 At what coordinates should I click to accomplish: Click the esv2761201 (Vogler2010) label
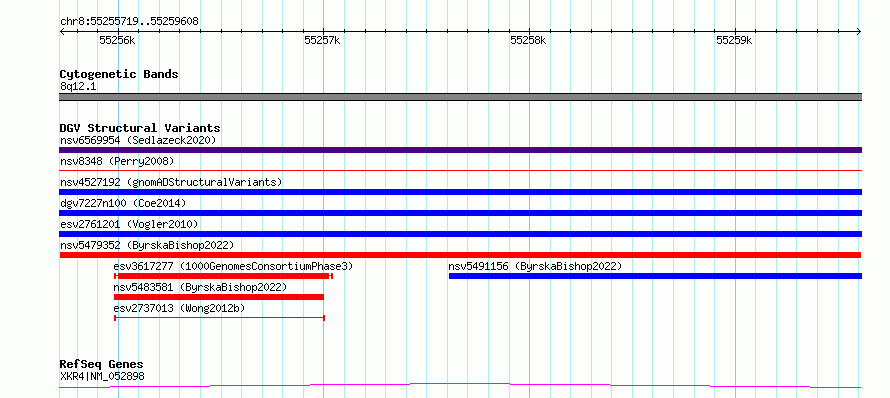[129, 224]
